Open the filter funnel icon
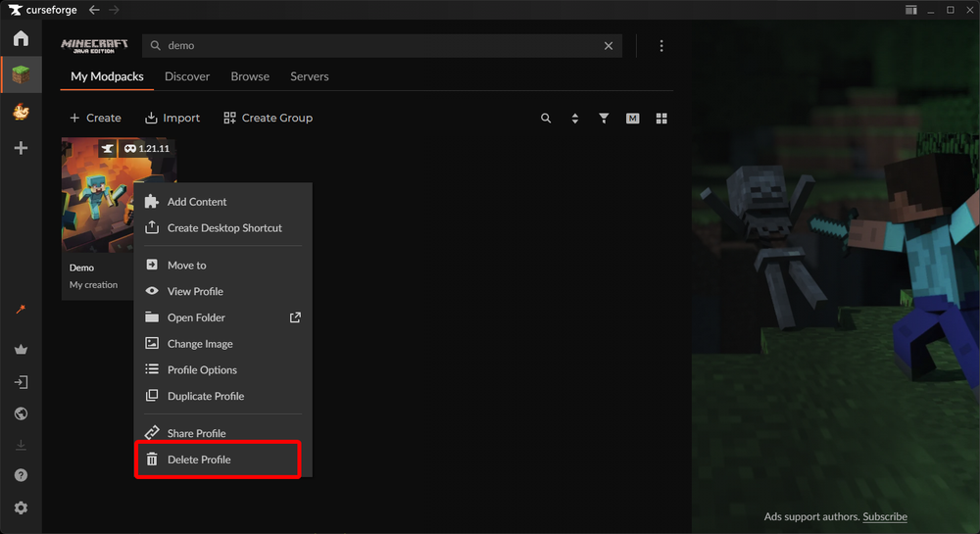 (x=604, y=118)
